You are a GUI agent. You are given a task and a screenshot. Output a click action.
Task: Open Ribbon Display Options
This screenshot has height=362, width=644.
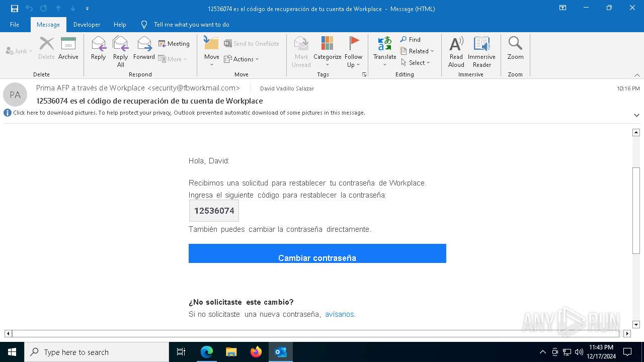(563, 8)
